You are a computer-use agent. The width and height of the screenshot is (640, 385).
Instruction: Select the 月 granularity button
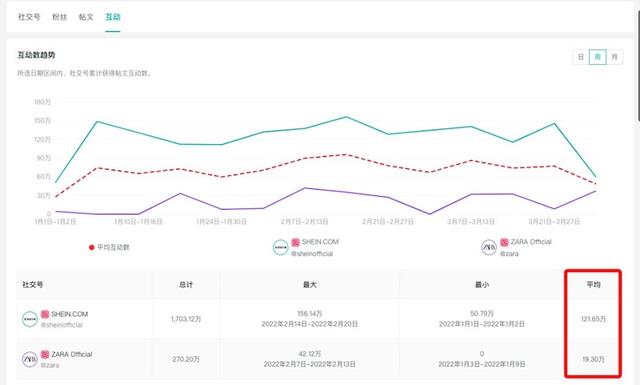(x=614, y=57)
